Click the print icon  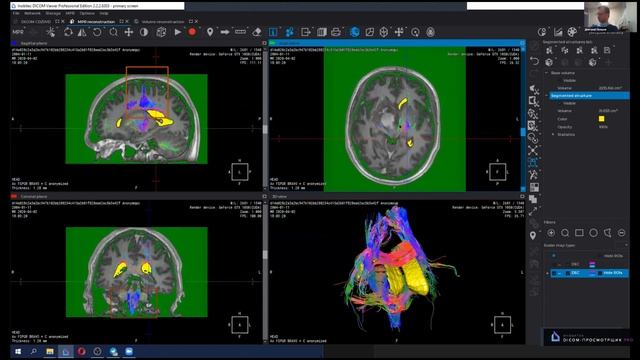(x=336, y=32)
